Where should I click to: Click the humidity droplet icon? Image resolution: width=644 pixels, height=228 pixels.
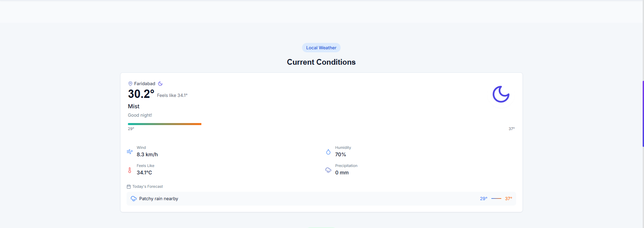point(328,152)
